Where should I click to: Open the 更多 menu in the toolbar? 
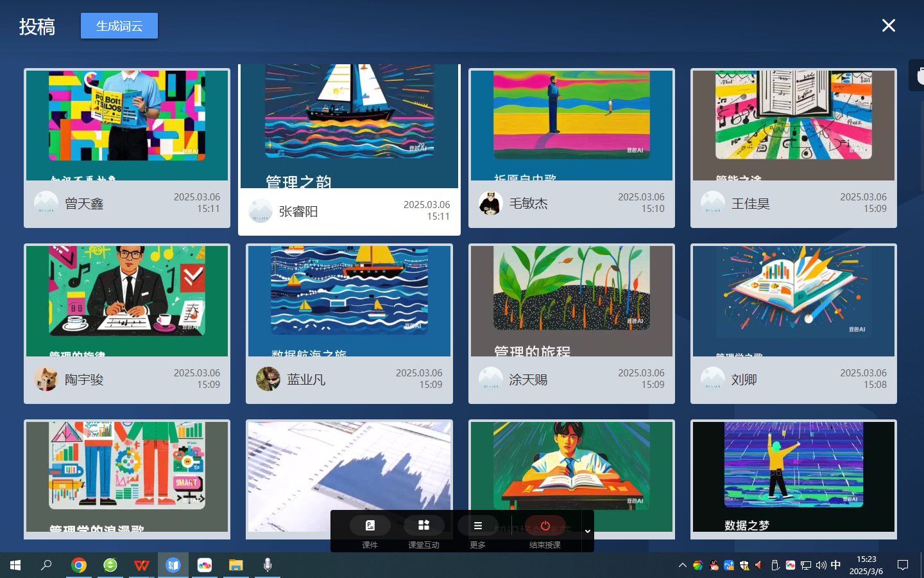tap(477, 526)
